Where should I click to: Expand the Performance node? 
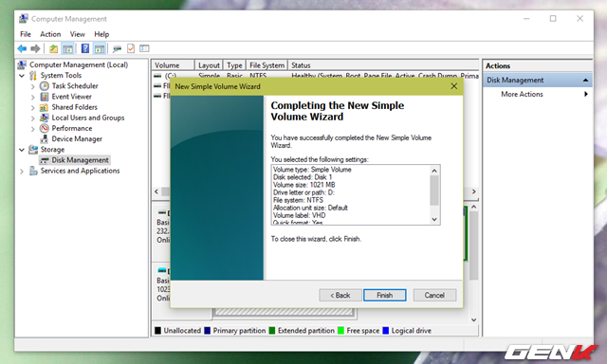[33, 129]
